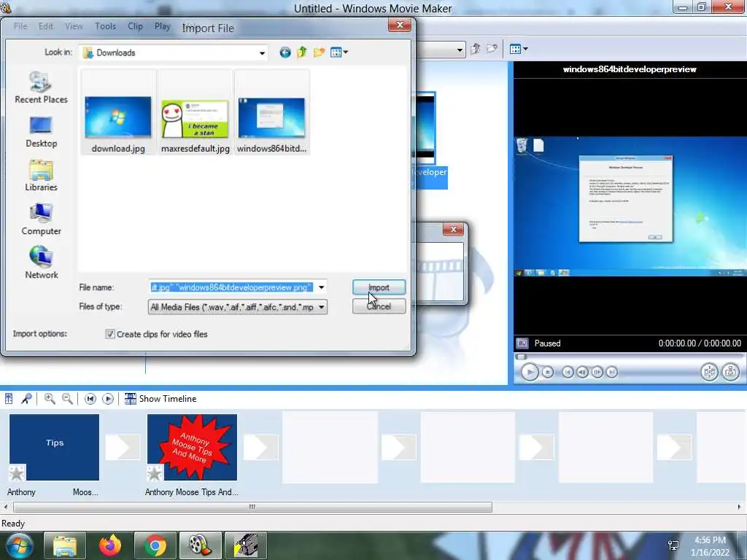Go to Desktop location in dialog sidebar

coord(41,132)
